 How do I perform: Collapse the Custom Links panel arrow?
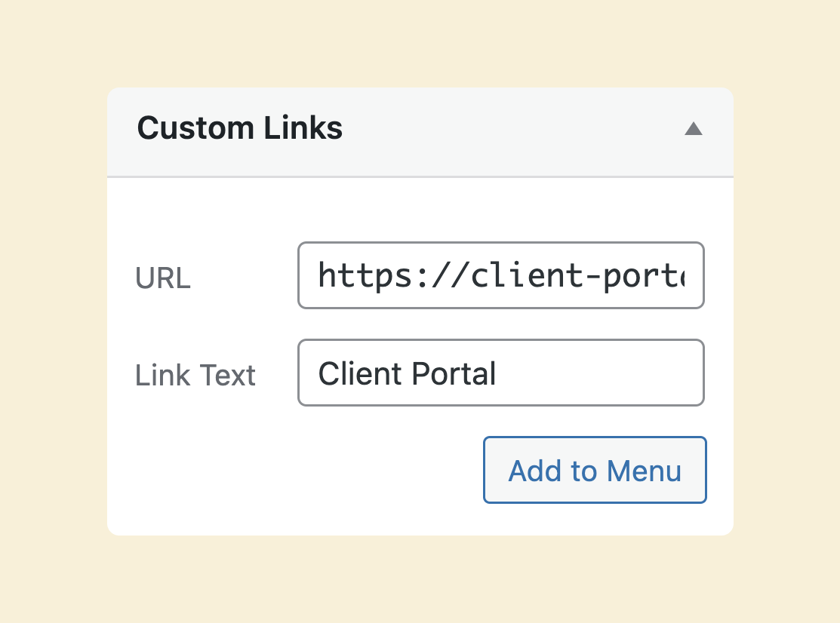coord(694,129)
